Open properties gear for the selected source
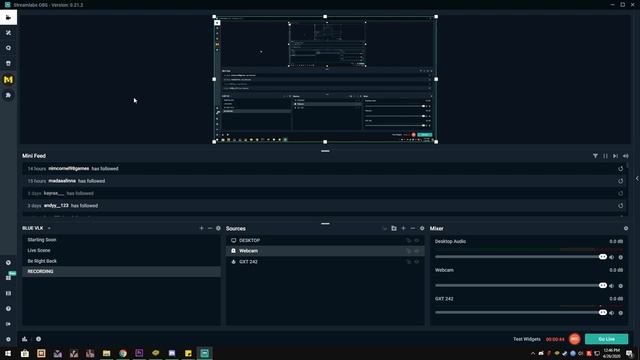640x360 pixels. point(422,228)
